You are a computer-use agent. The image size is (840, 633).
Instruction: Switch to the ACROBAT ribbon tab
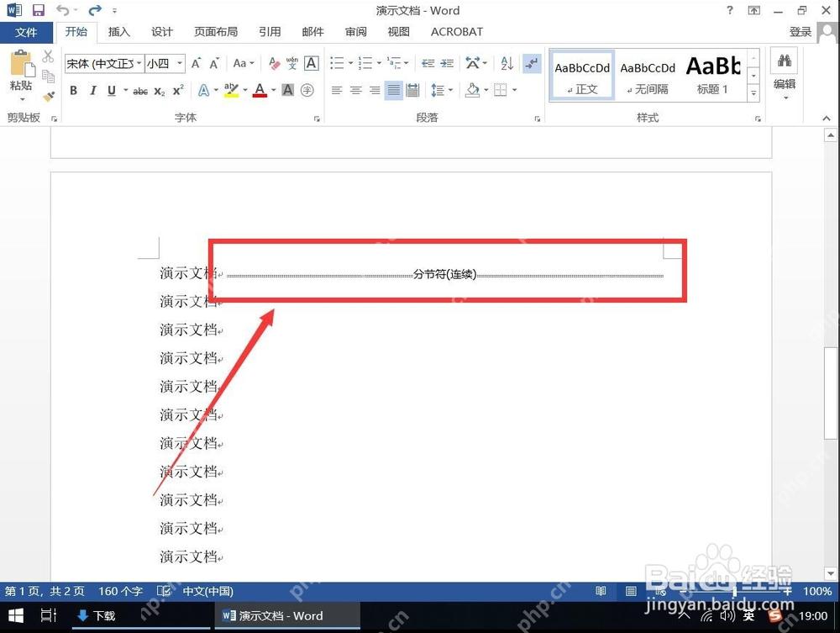pyautogui.click(x=456, y=32)
